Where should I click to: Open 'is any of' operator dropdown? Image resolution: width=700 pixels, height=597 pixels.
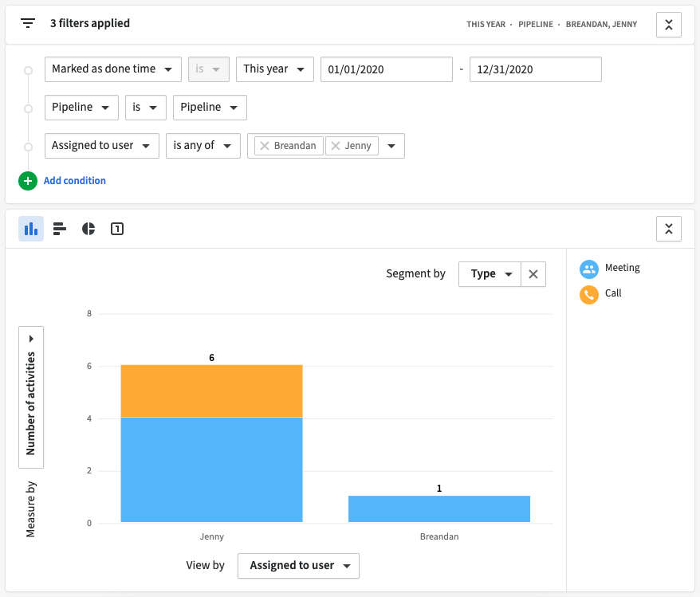(x=203, y=146)
